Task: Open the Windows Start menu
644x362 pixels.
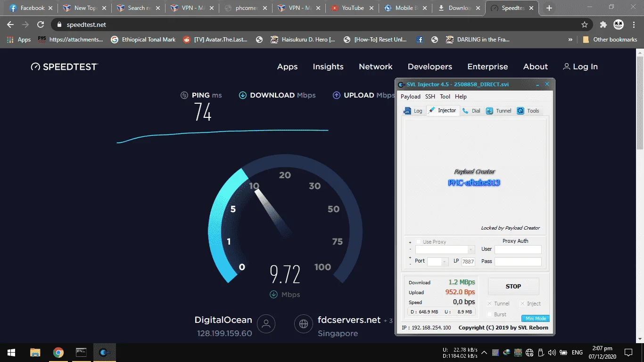Action: coord(11,352)
